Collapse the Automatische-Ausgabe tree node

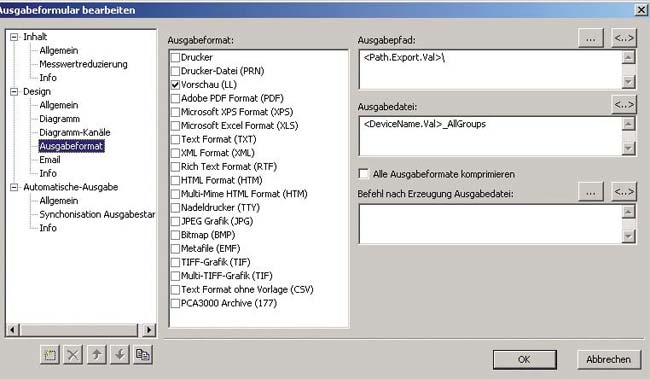coord(14,187)
